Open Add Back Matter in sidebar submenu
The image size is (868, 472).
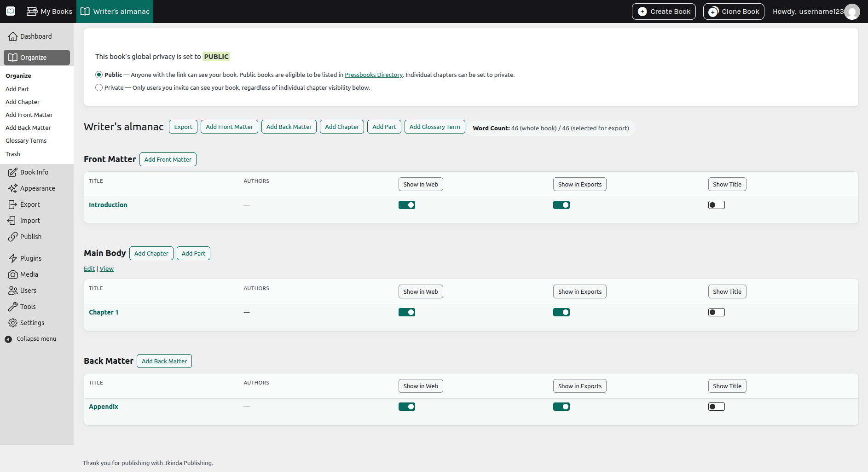pos(28,128)
